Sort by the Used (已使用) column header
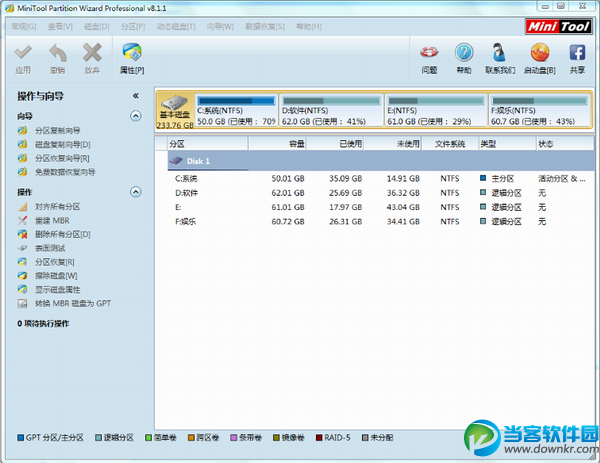The height and width of the screenshot is (463, 600). click(x=335, y=144)
